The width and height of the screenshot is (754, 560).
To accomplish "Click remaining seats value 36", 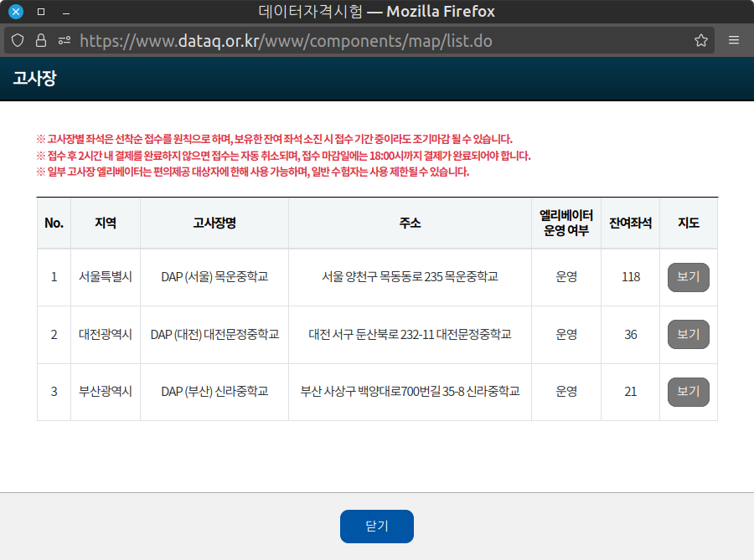I will [630, 334].
